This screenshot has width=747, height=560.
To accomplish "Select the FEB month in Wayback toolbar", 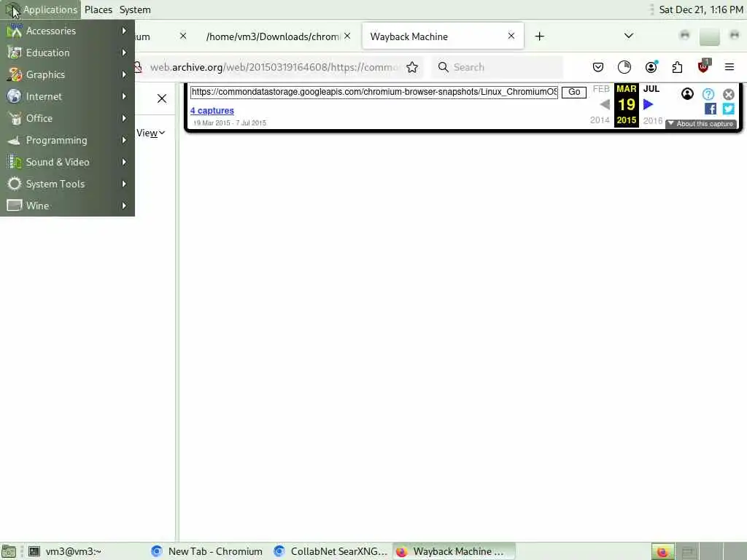I will click(601, 89).
